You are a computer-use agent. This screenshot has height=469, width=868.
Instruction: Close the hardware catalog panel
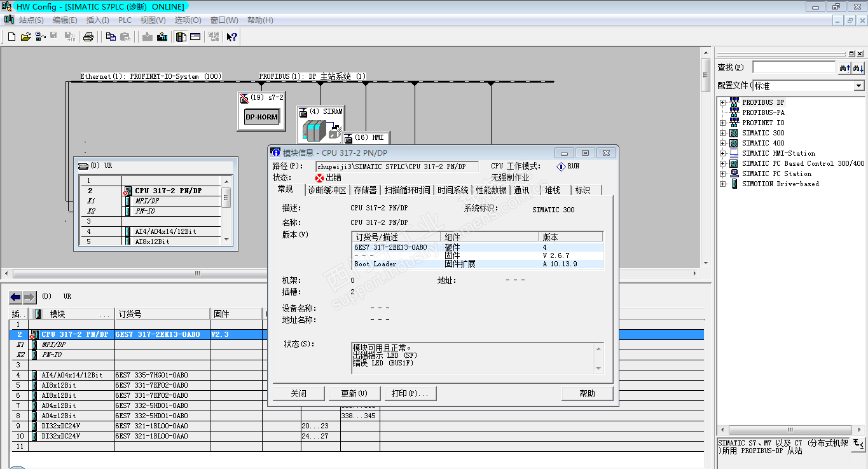click(860, 53)
